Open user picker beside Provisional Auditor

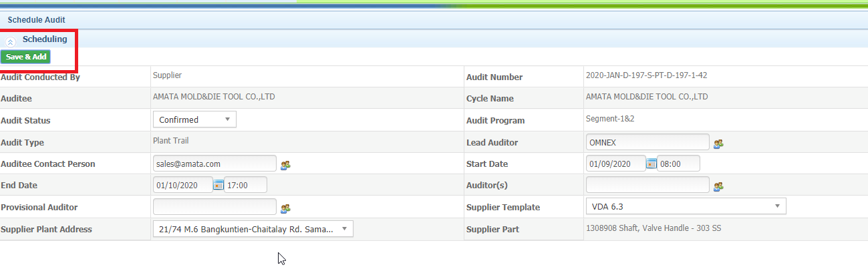pos(285,208)
